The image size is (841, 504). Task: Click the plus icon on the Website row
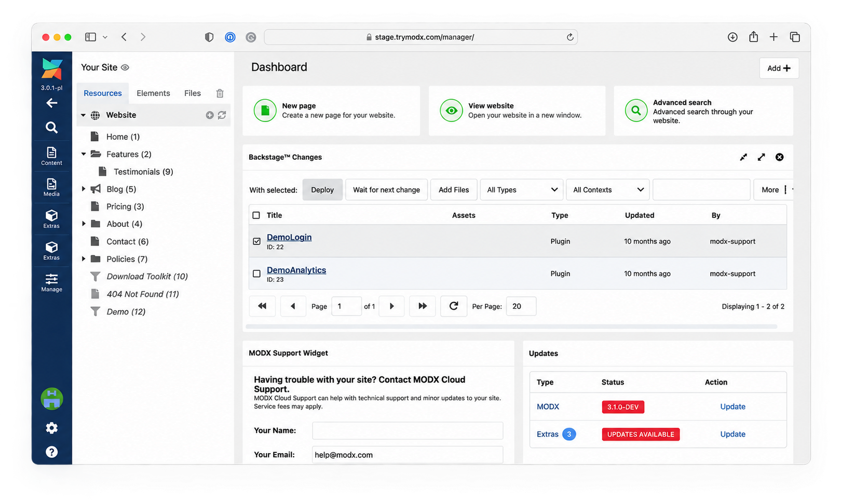click(x=210, y=115)
